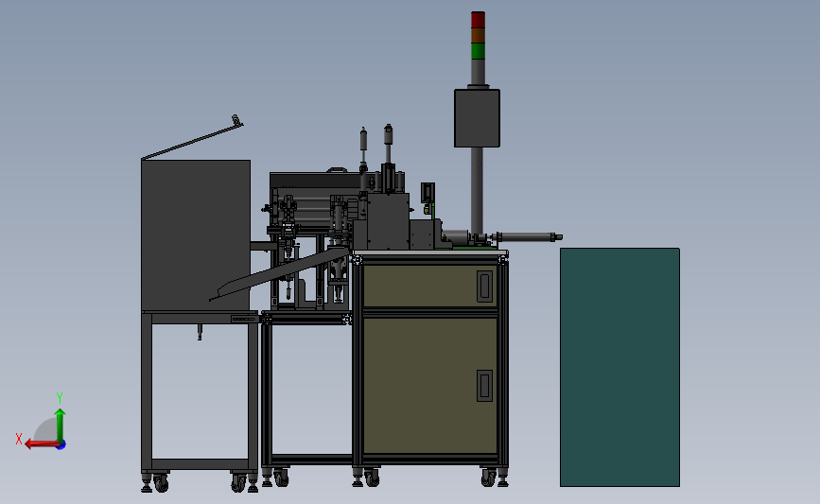Click the green Y axis arrow of triad
Viewport: 820px width, 504px height.
61,425
